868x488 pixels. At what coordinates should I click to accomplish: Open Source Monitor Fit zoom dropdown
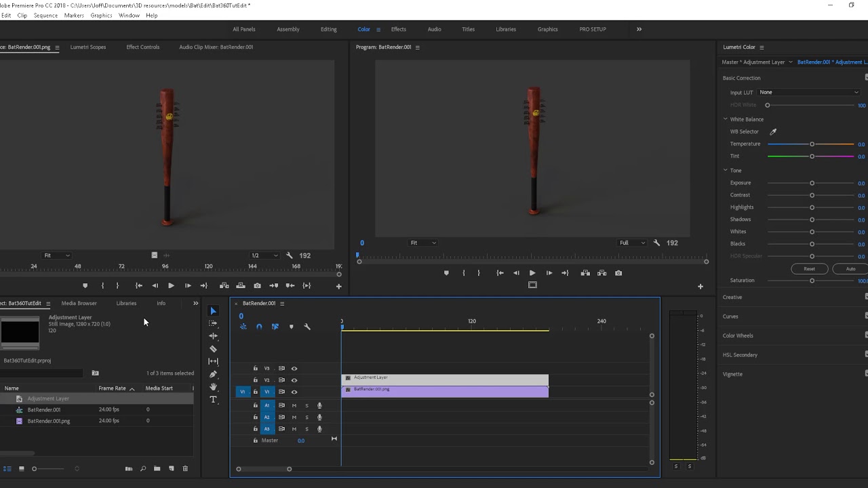[56, 256]
